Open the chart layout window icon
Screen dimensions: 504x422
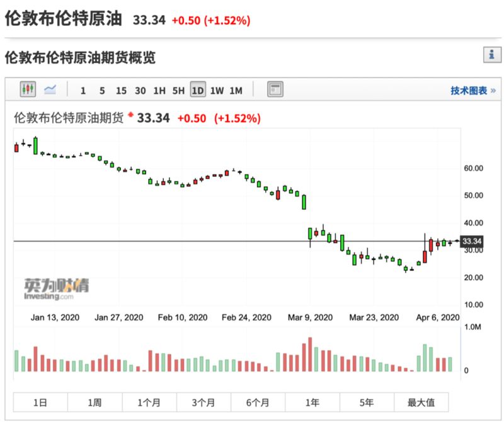(275, 89)
